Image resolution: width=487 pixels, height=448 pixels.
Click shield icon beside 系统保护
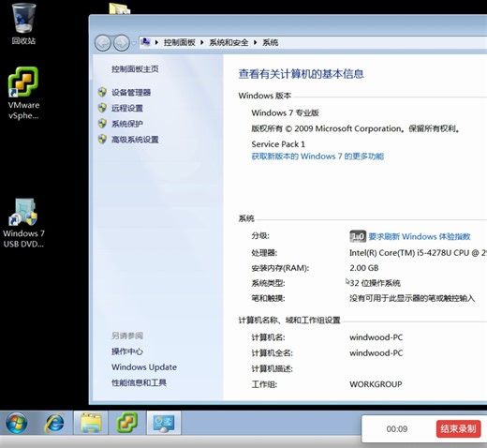[x=102, y=124]
